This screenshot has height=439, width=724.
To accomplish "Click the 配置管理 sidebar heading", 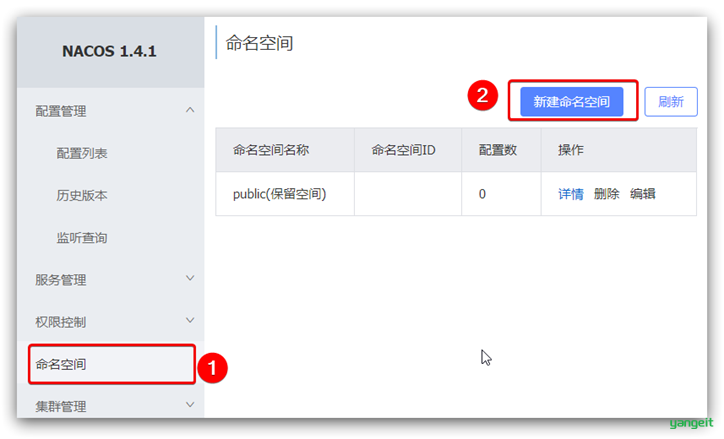I will (x=60, y=111).
